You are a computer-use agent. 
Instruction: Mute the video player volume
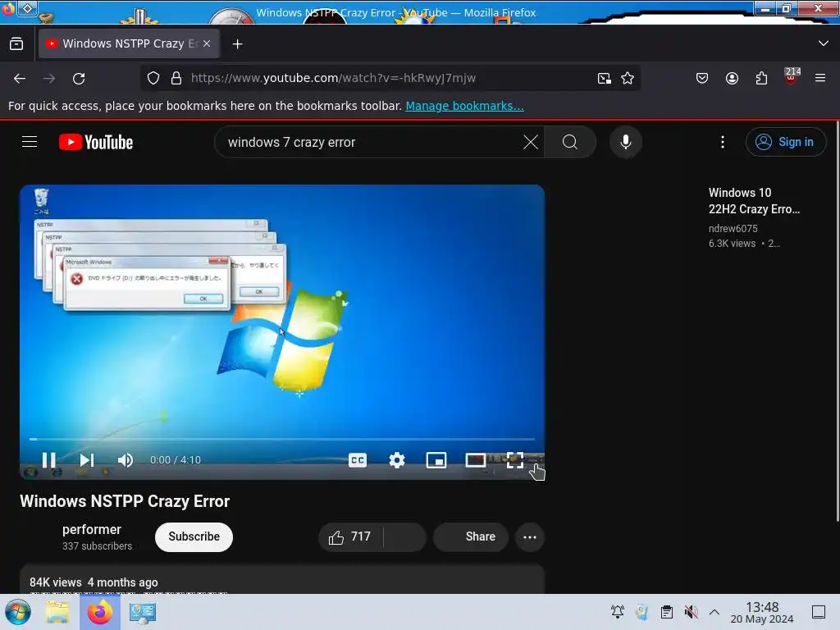(x=126, y=460)
